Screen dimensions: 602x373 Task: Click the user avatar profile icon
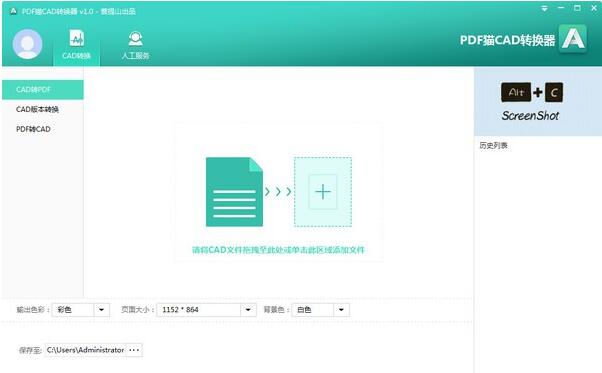pyautogui.click(x=27, y=44)
